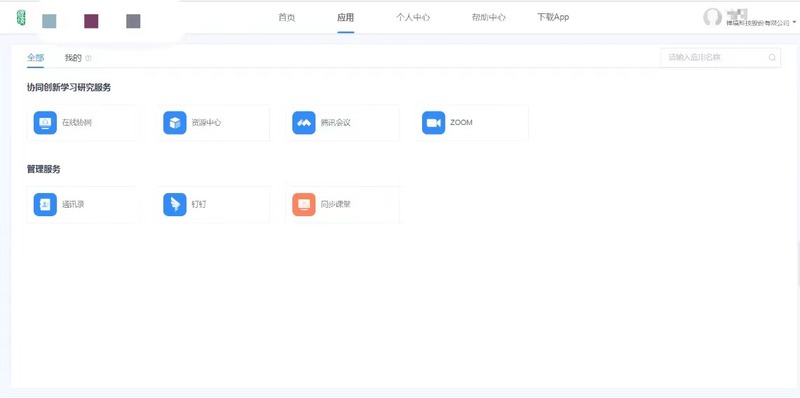This screenshot has height=398, width=800.
Task: Open the 钉钉 icon
Action: 175,205
